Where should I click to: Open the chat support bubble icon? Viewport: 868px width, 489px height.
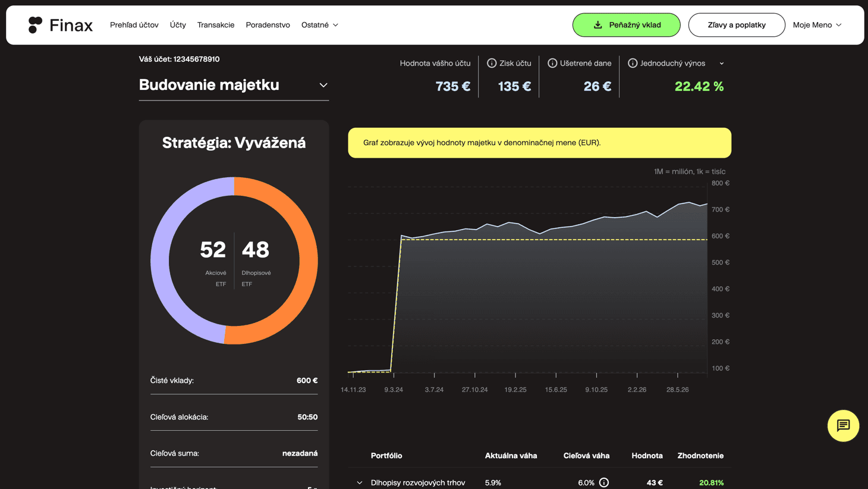[x=843, y=425]
